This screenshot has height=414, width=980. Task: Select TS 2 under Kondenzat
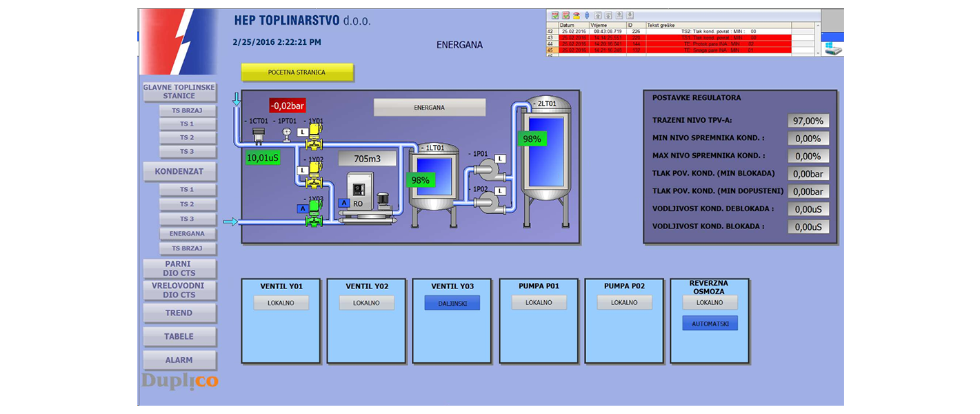point(188,204)
